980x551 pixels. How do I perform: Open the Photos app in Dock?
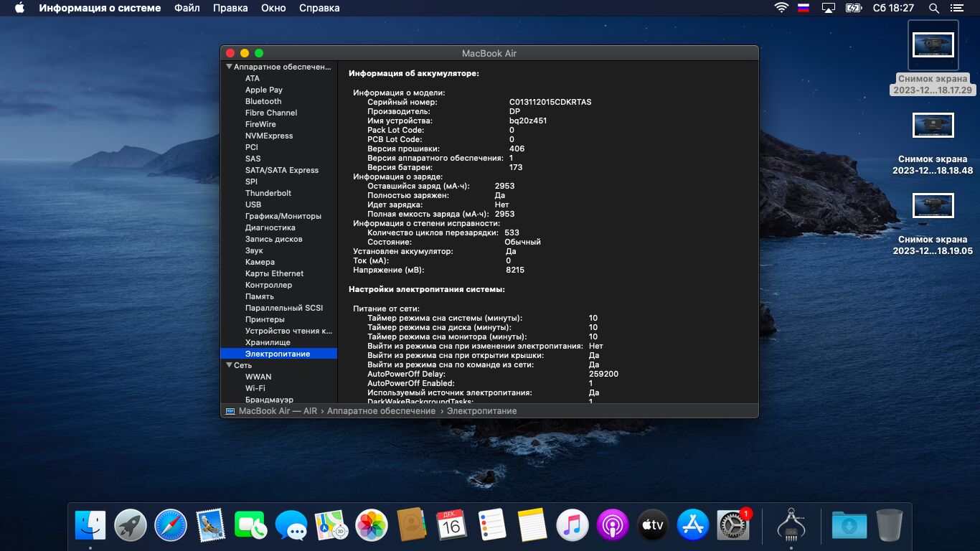372,526
